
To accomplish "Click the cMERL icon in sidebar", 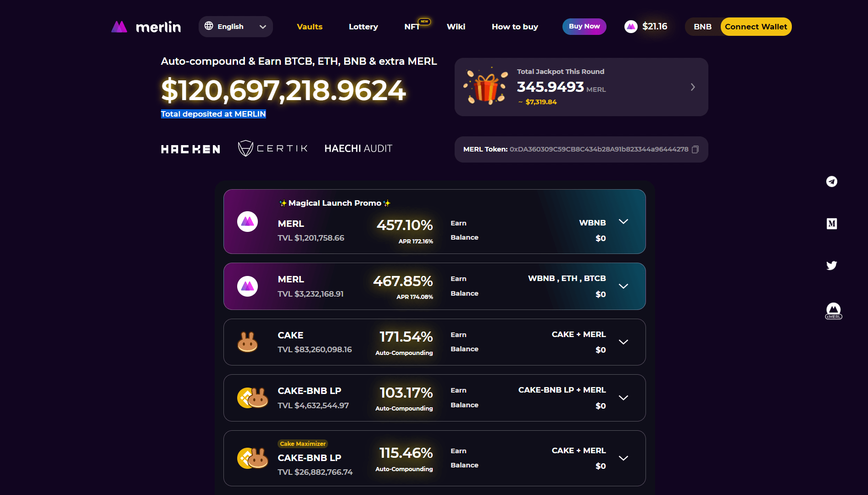I will tap(833, 311).
